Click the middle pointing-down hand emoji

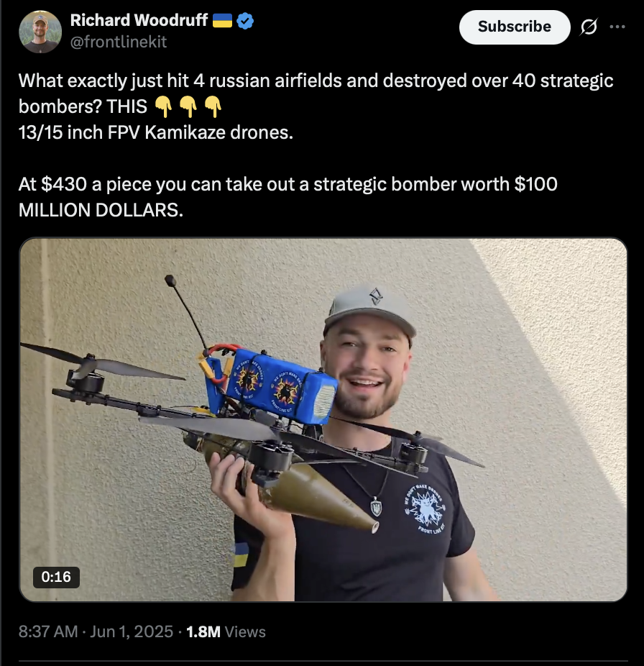click(188, 106)
